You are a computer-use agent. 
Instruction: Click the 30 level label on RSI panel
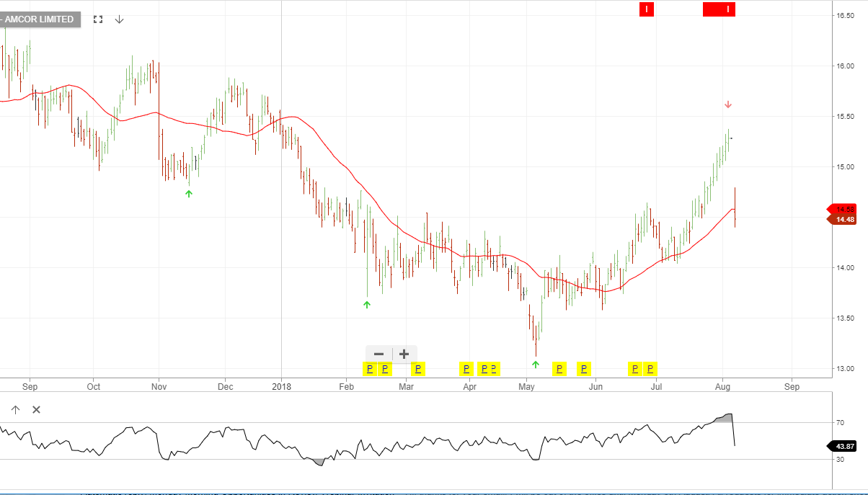point(840,459)
